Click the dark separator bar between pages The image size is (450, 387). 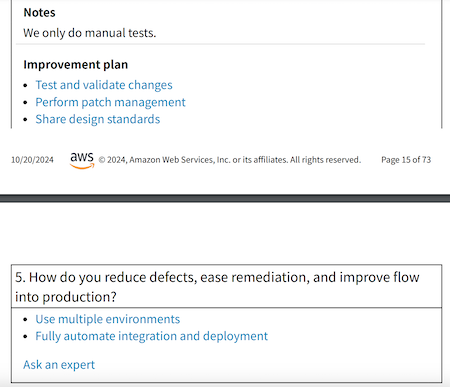click(225, 198)
